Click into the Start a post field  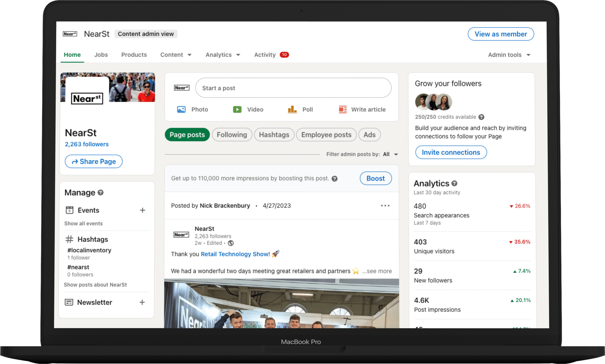(x=293, y=88)
